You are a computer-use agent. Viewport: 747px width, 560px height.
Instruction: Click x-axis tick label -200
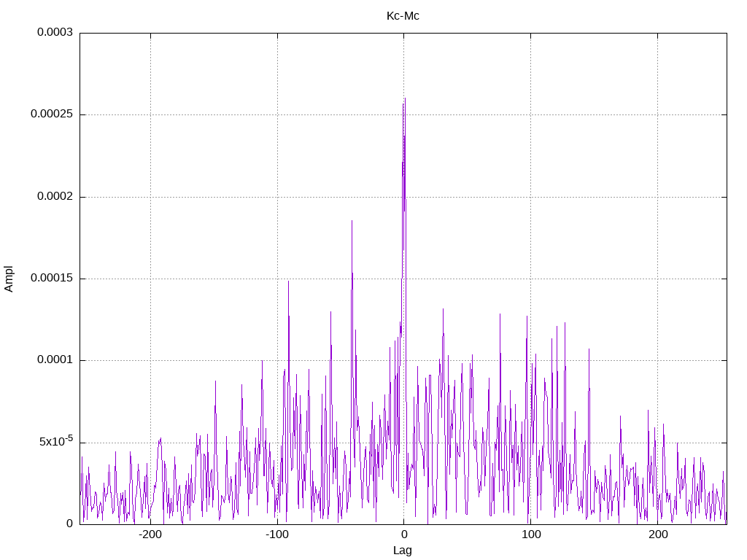point(150,534)
